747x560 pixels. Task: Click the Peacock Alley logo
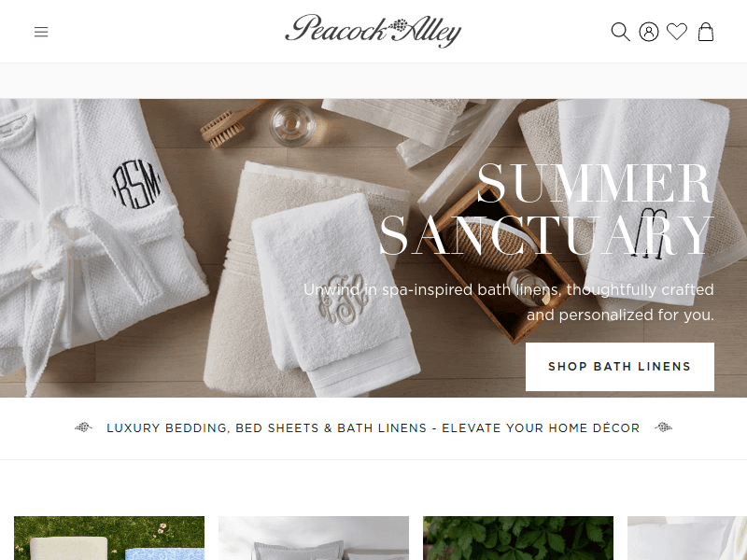point(373,31)
